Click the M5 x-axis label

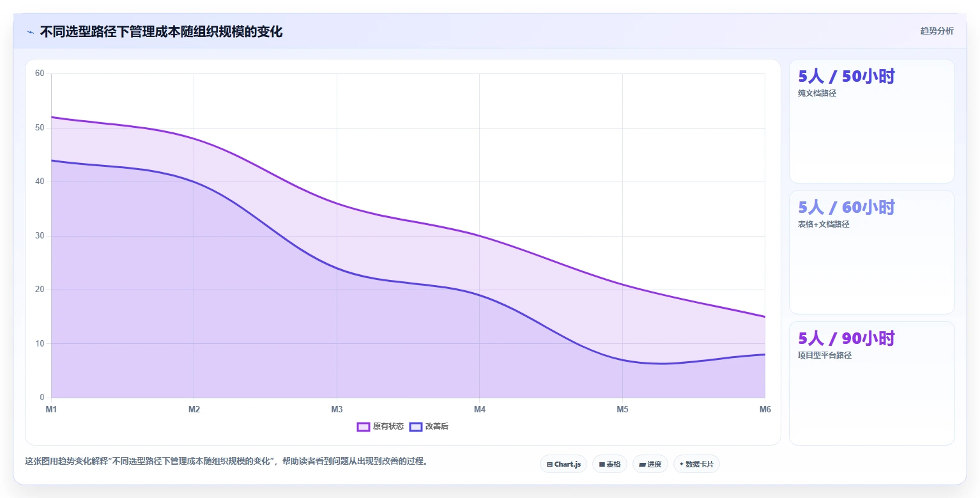click(x=622, y=410)
